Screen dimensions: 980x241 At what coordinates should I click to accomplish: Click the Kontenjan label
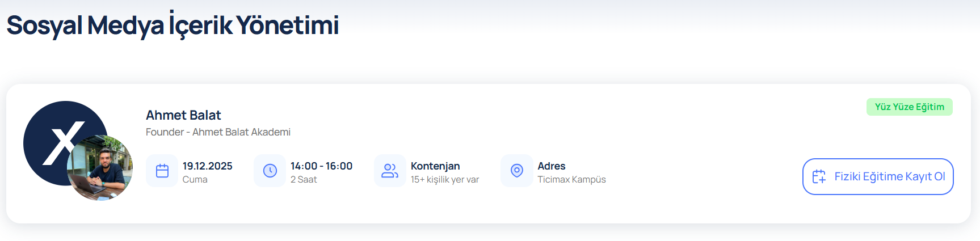(435, 166)
